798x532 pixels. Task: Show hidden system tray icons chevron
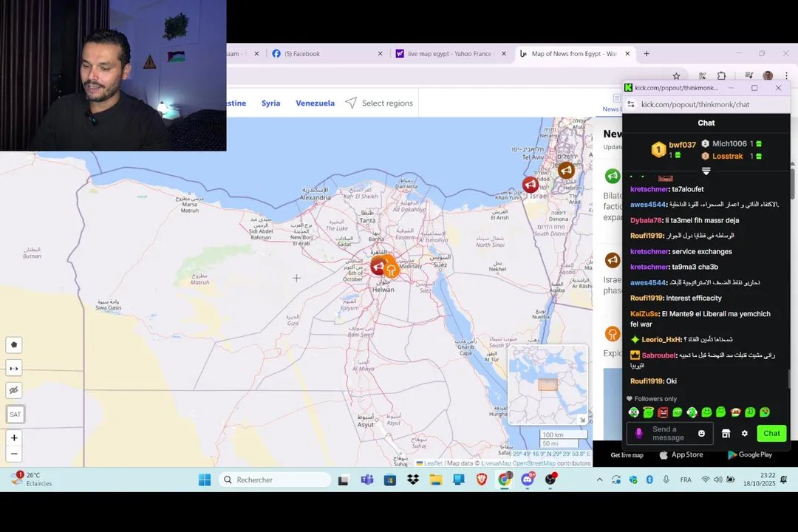click(599, 480)
